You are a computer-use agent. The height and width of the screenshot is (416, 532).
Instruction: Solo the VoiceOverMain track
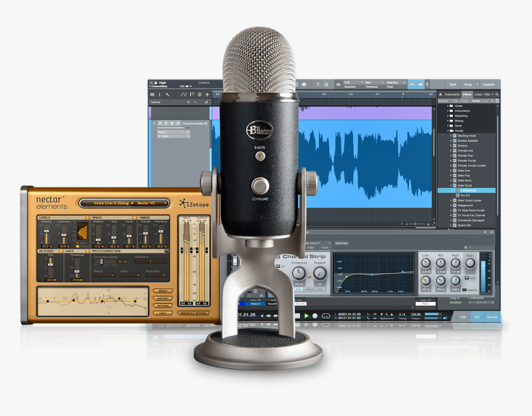tap(166, 124)
